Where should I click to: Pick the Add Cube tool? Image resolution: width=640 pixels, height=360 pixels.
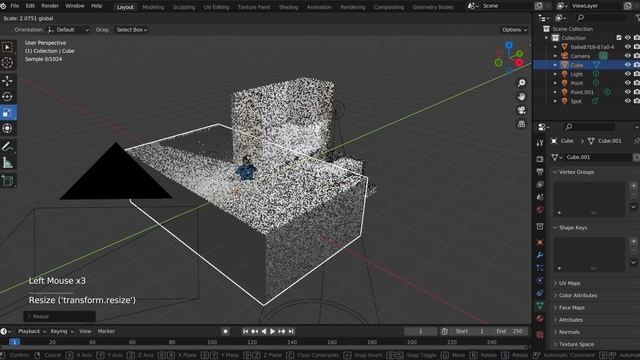(x=7, y=180)
